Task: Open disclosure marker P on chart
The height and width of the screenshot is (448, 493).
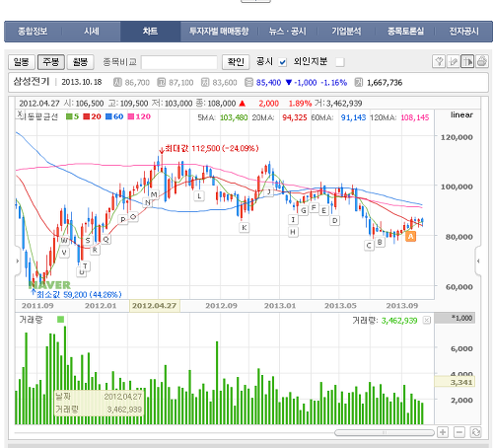Action: coord(123,219)
